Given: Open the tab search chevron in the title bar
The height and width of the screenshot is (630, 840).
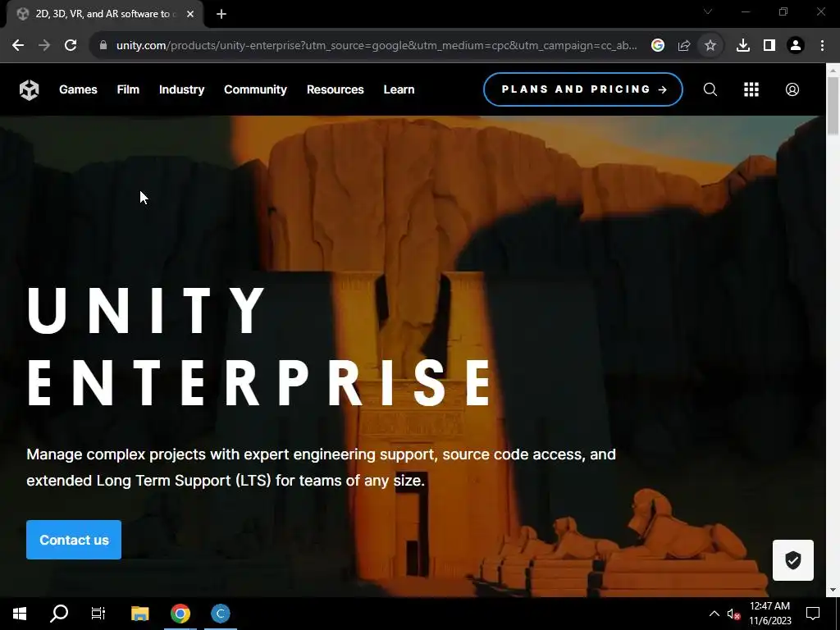Looking at the screenshot, I should 708,11.
